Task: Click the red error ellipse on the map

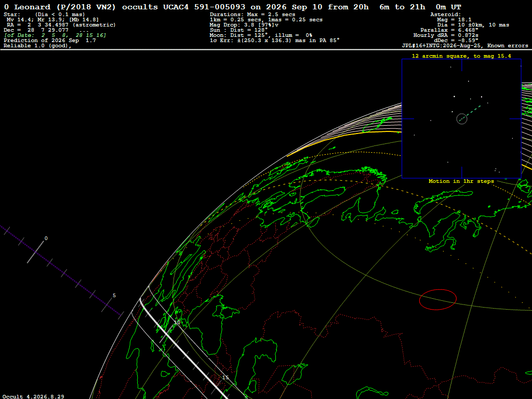Action: 437,300
